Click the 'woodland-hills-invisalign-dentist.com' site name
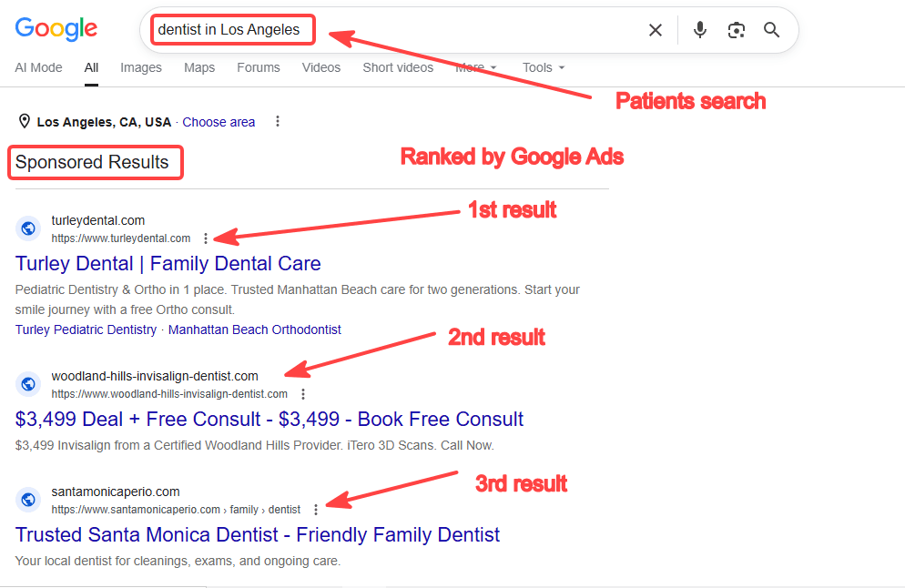905x588 pixels. tap(155, 376)
